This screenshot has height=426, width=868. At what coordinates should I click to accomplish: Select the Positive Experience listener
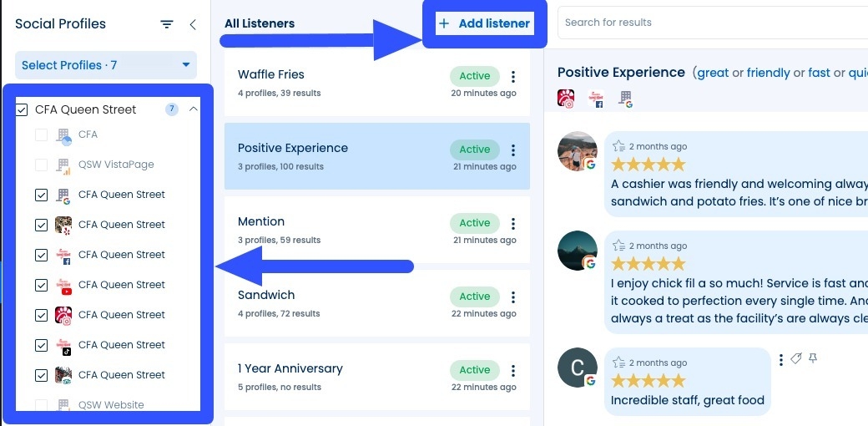coord(334,155)
